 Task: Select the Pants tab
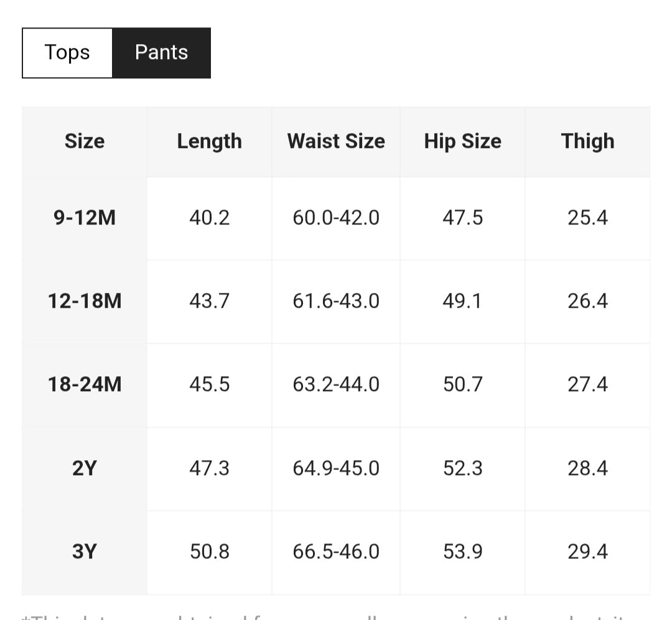coord(161,53)
